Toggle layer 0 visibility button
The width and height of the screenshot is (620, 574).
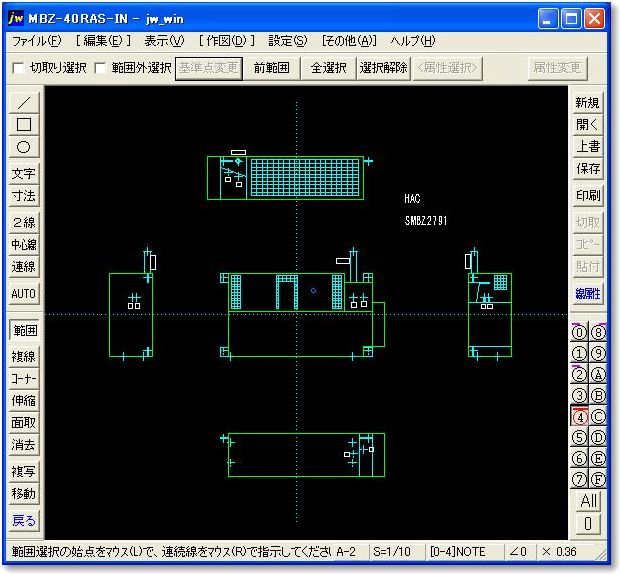pyautogui.click(x=579, y=332)
